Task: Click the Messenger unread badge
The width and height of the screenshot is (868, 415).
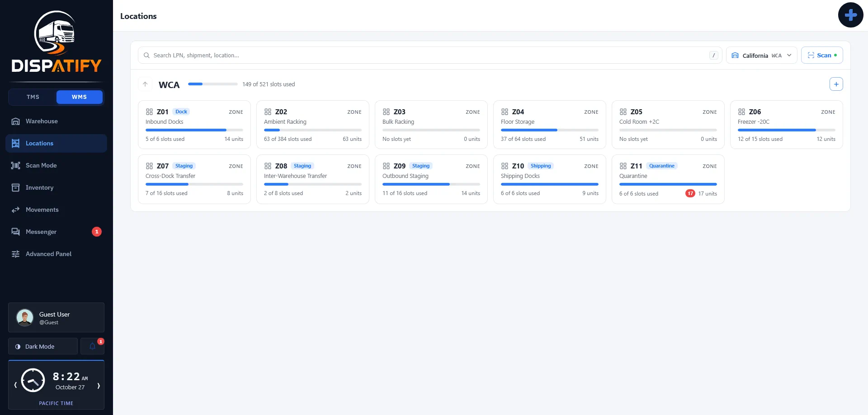Action: pos(97,232)
